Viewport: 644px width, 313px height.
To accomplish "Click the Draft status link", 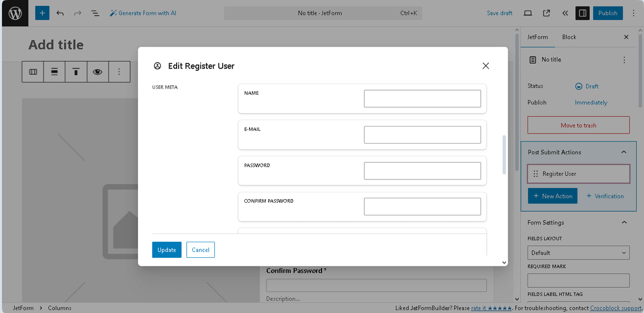I will (587, 86).
